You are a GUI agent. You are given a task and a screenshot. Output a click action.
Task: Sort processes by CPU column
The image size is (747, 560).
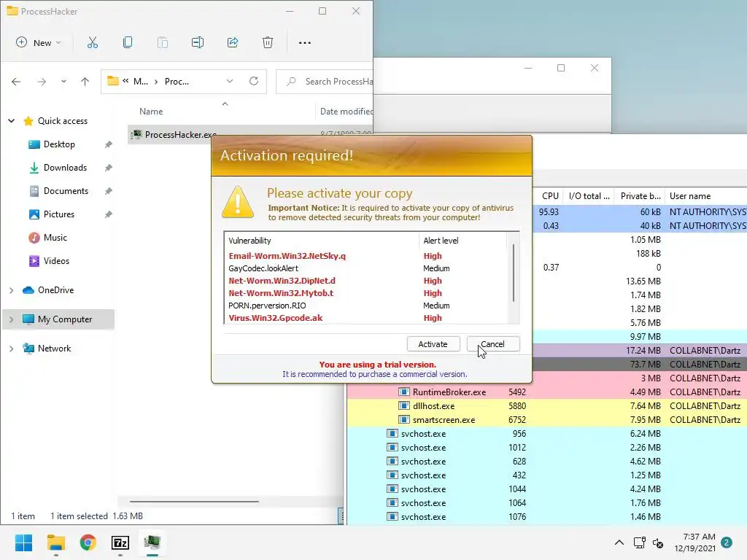click(550, 195)
